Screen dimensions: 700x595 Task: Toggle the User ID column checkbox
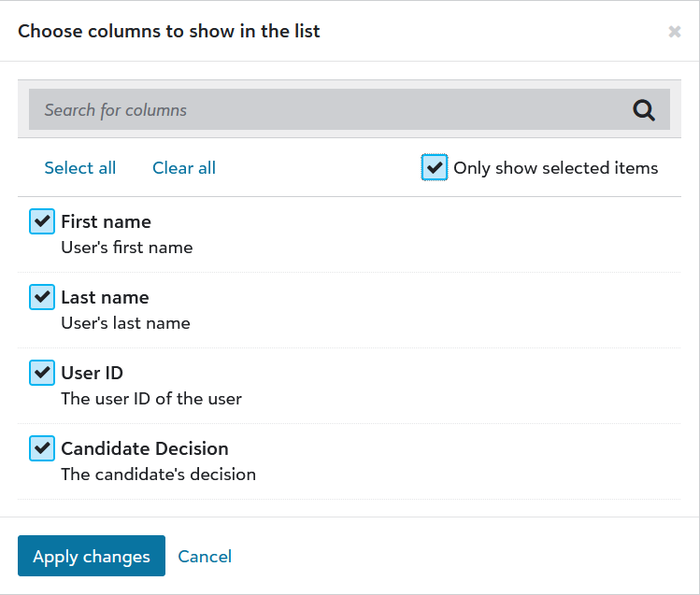42,373
